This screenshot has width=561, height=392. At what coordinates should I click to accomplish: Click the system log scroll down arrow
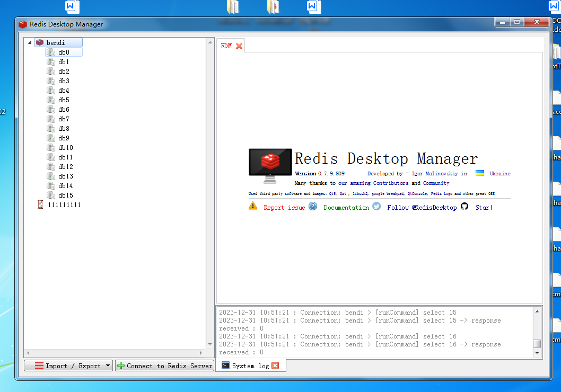point(537,353)
